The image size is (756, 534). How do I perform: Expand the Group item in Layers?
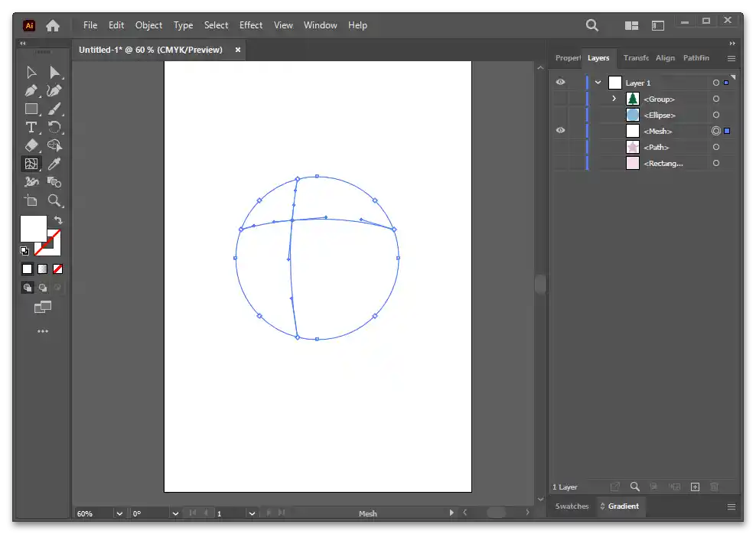(614, 99)
